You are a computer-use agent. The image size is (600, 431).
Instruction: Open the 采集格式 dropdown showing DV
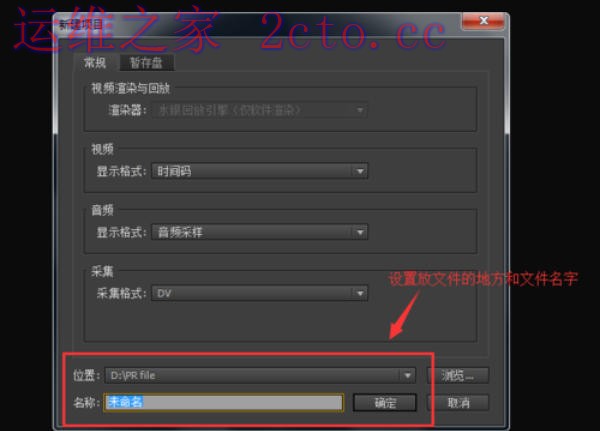coord(259,293)
